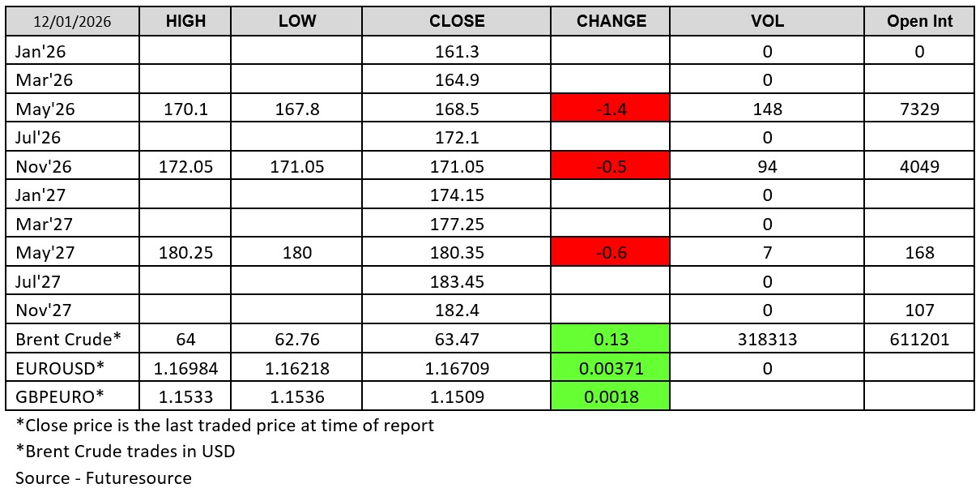Select the GBPEURO* close value 1.1509

click(x=457, y=396)
